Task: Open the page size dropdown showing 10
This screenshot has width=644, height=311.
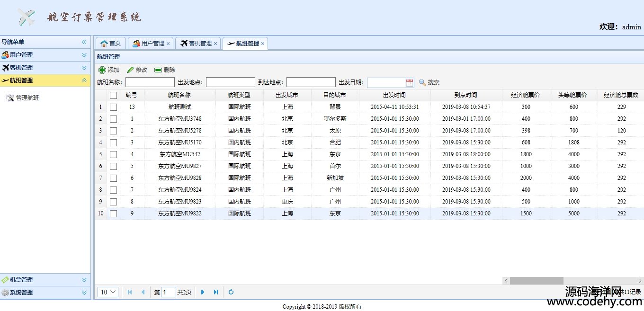Action: [108, 292]
